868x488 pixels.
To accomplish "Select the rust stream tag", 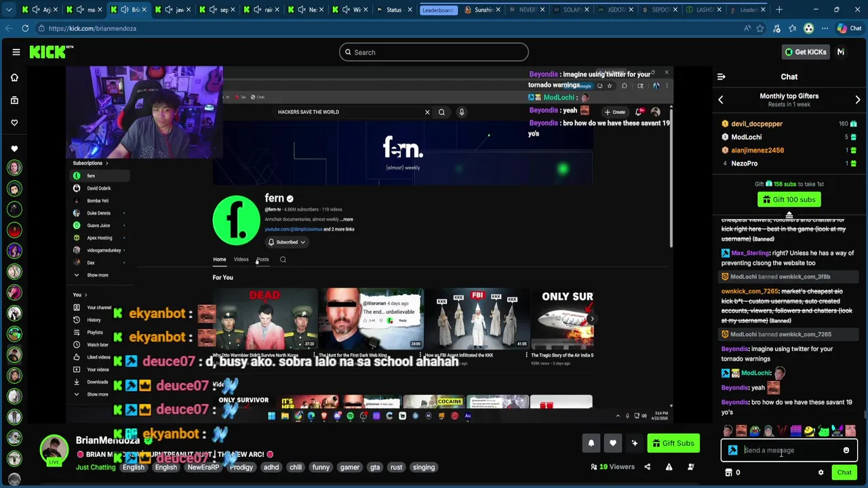I will [397, 467].
